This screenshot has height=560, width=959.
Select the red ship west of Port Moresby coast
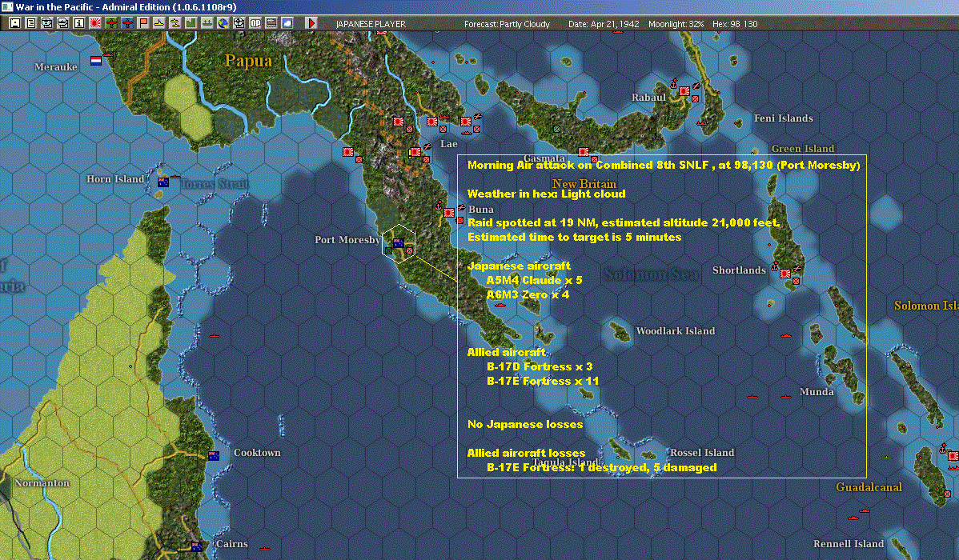[214, 336]
